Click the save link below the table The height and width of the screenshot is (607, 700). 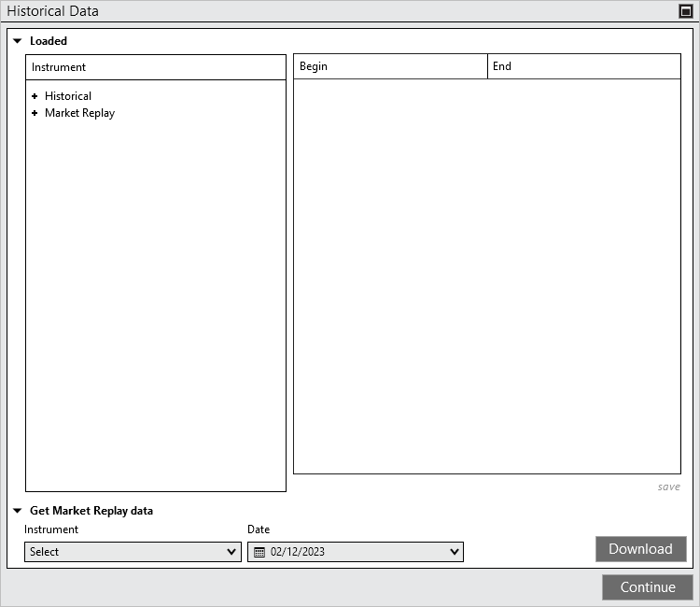pyautogui.click(x=668, y=487)
